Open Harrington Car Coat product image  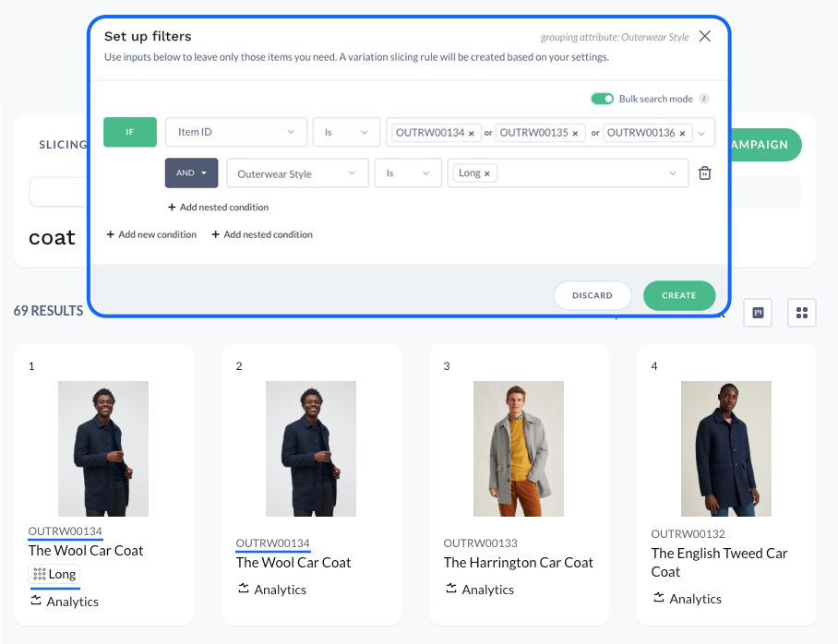(x=519, y=448)
